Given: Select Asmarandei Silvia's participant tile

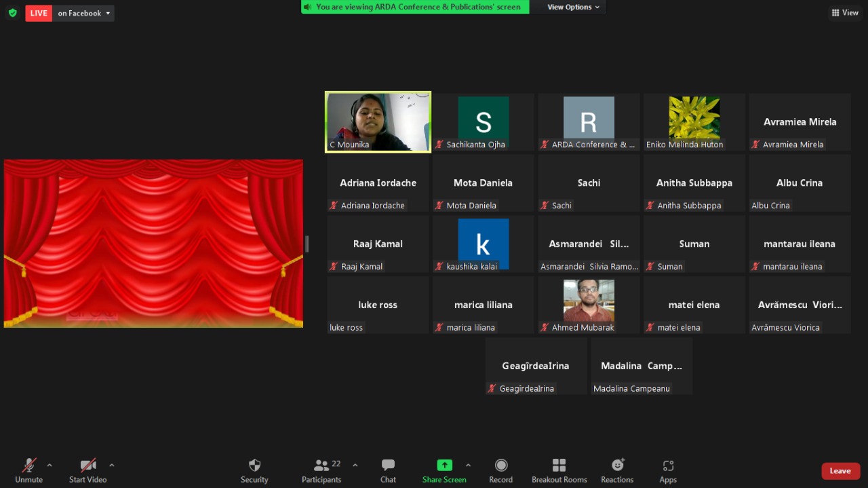Looking at the screenshot, I should 589,244.
